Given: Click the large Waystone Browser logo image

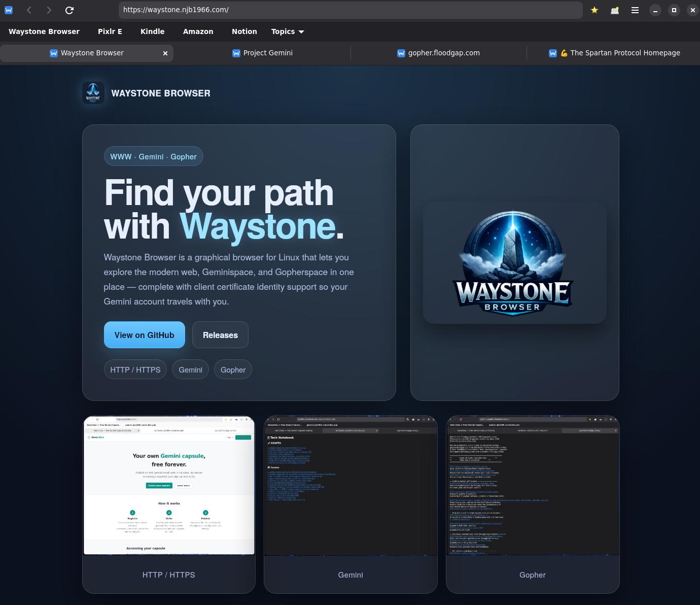Looking at the screenshot, I should pyautogui.click(x=514, y=262).
